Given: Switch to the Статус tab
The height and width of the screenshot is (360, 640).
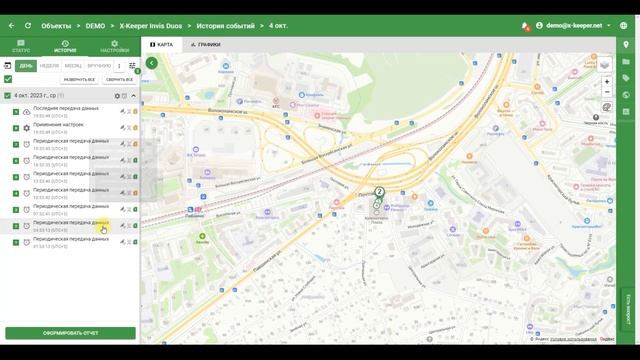Looking at the screenshot, I should (x=21, y=46).
